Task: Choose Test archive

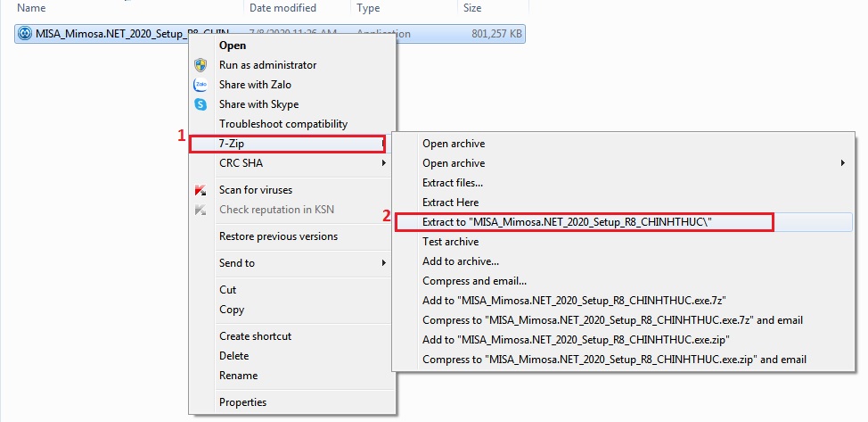Action: click(450, 242)
